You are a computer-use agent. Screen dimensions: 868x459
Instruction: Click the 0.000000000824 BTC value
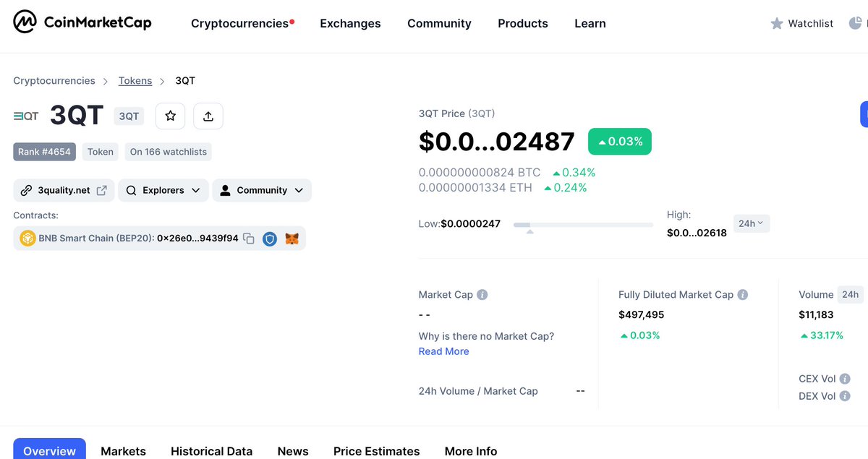pos(480,173)
